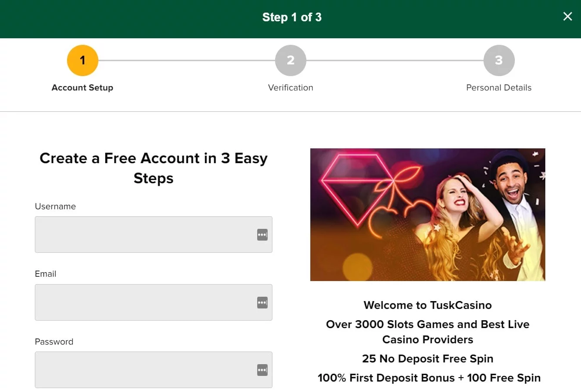Click the '25 No Deposit Free Spin' offer
The image size is (581, 392).
pos(427,358)
